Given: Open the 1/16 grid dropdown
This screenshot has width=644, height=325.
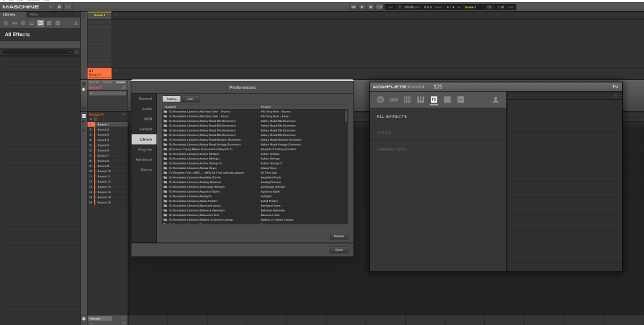Looking at the screenshot, I should pyautogui.click(x=501, y=7).
